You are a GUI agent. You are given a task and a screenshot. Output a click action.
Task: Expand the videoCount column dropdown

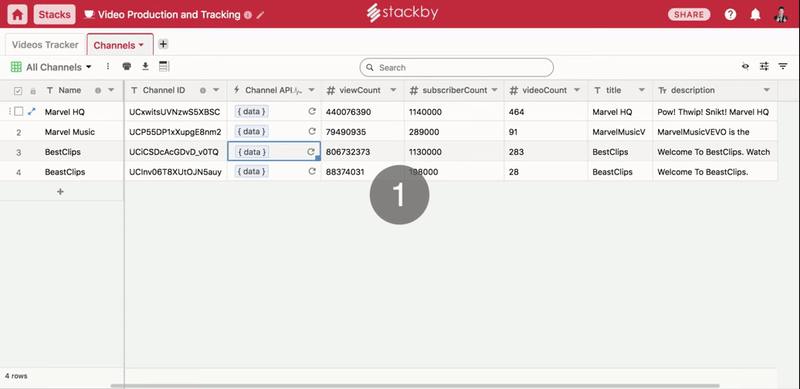click(x=577, y=90)
